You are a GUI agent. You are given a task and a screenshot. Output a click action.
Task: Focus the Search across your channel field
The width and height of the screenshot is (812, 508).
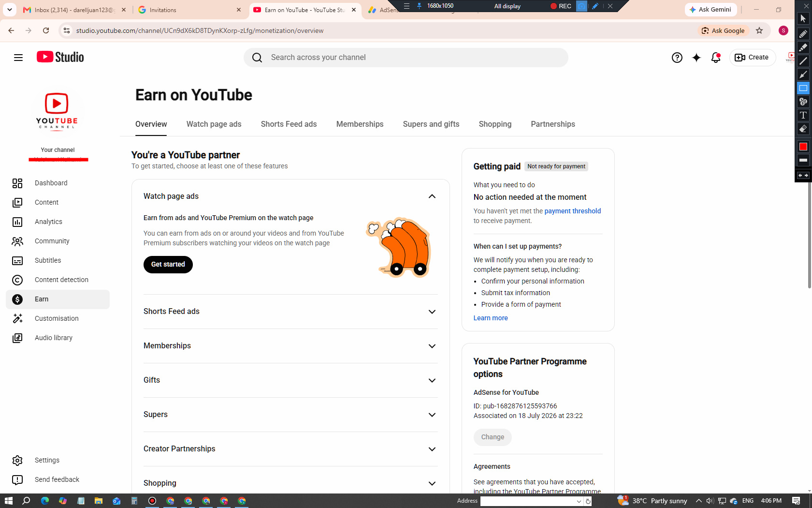[x=406, y=58]
